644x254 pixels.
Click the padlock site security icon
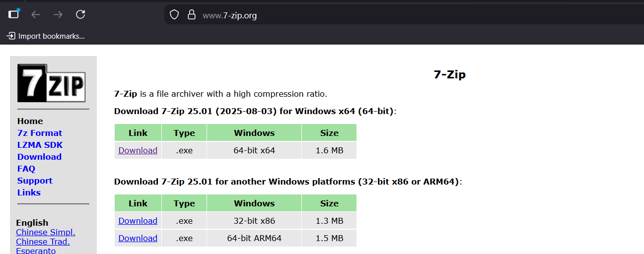tap(192, 15)
